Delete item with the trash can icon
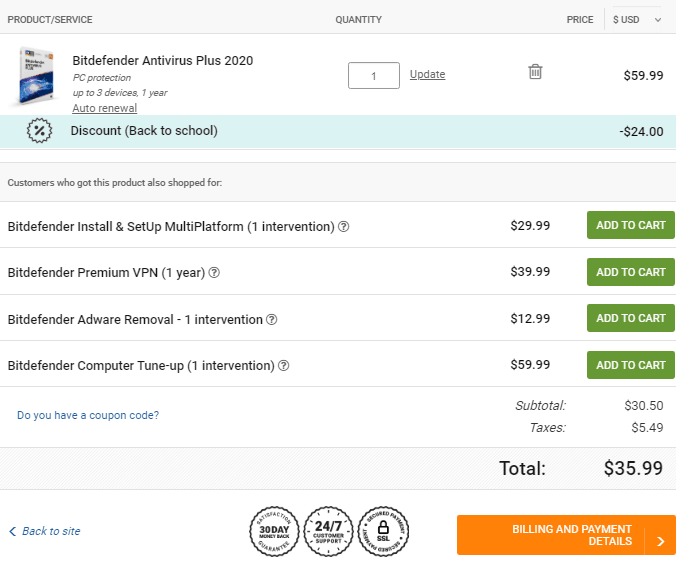The image size is (683, 567). [x=535, y=72]
